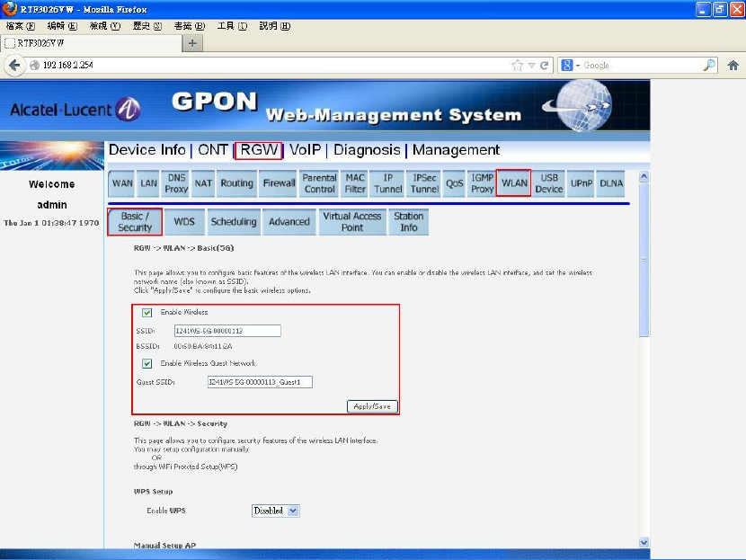Image resolution: width=746 pixels, height=560 pixels.
Task: Select the IPSec Tunnel tab
Action: pyautogui.click(x=424, y=183)
